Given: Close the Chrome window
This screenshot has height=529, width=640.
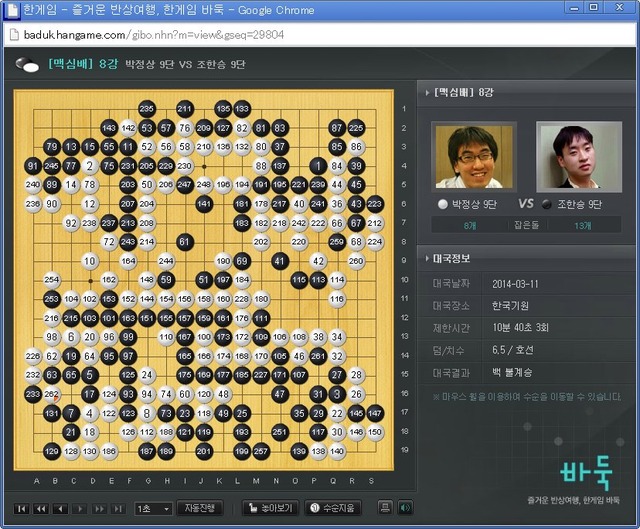Looking at the screenshot, I should (620, 7).
